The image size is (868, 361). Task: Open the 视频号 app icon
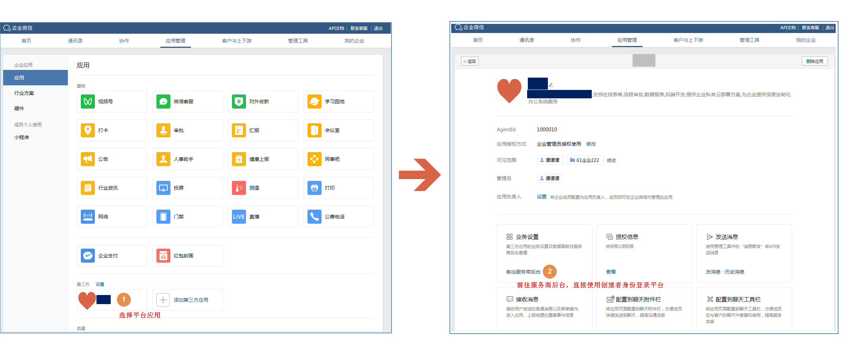pyautogui.click(x=88, y=101)
